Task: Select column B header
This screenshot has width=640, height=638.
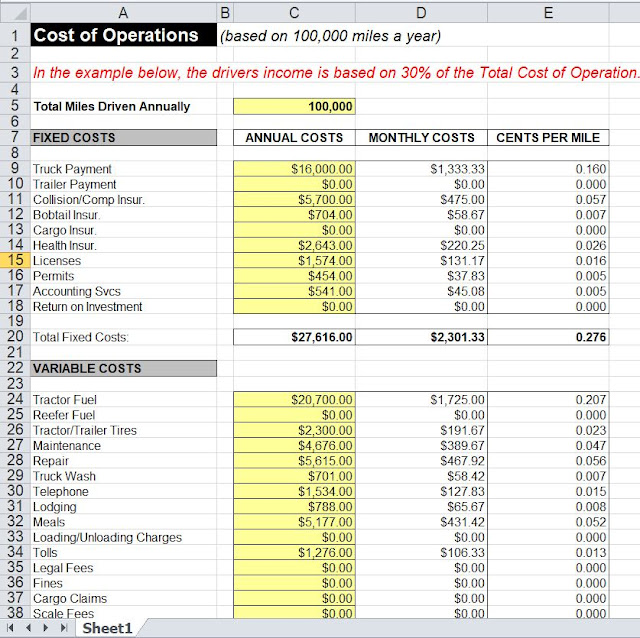Action: pyautogui.click(x=225, y=13)
